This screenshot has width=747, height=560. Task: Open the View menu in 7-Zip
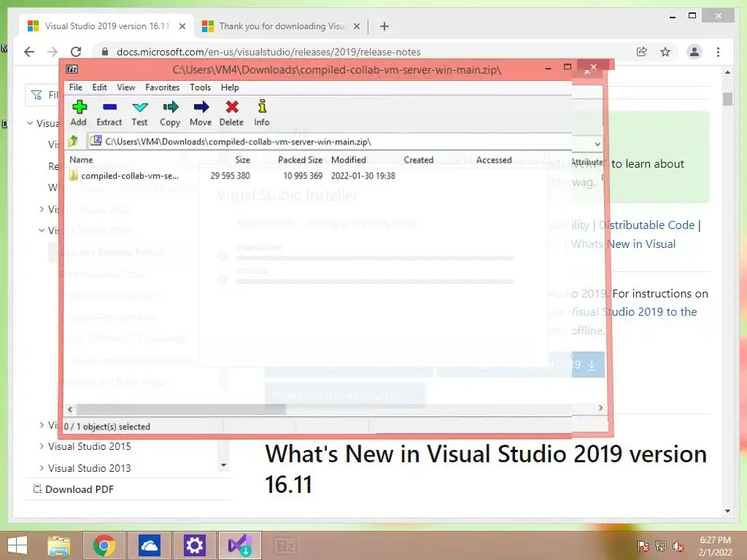pyautogui.click(x=125, y=87)
